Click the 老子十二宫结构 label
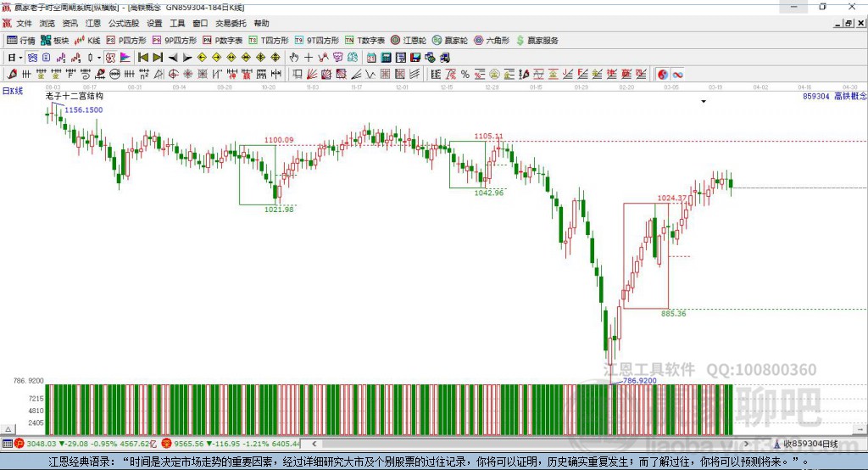 click(x=75, y=96)
